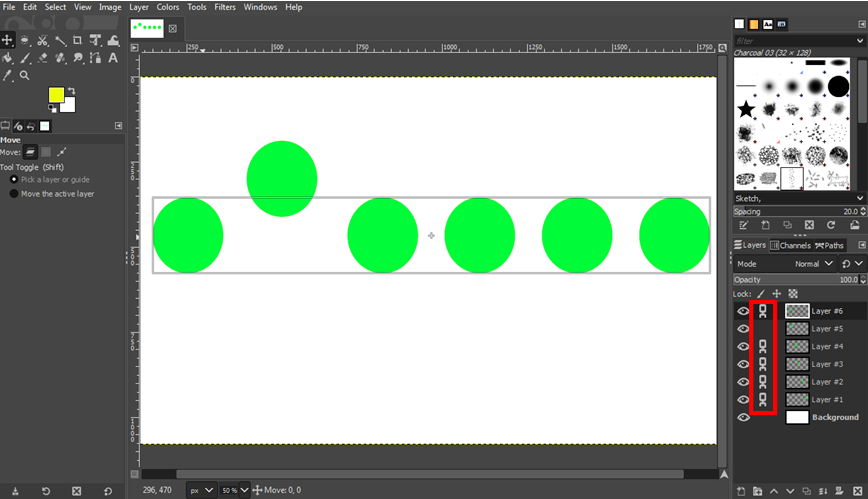Open the Windows menu
868x499 pixels.
(x=260, y=7)
